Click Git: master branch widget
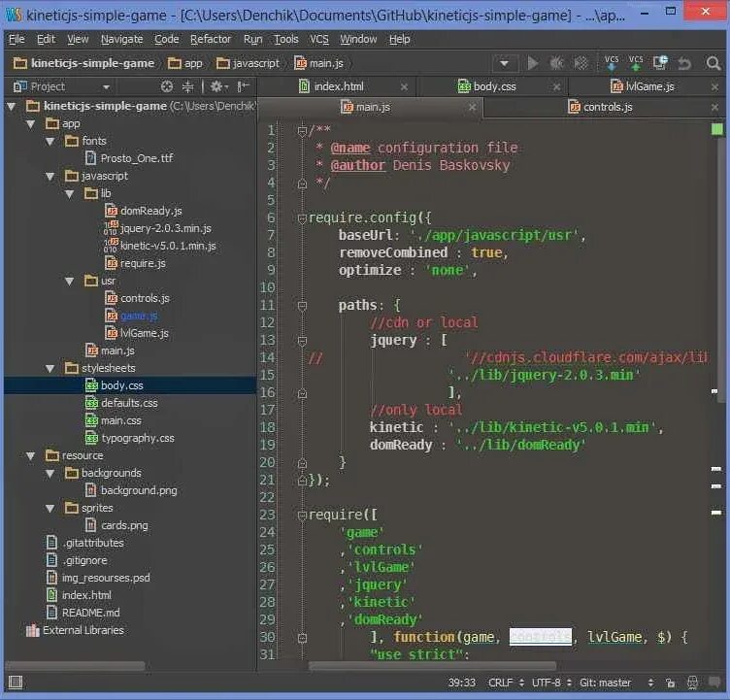The width and height of the screenshot is (730, 700). coord(605,683)
